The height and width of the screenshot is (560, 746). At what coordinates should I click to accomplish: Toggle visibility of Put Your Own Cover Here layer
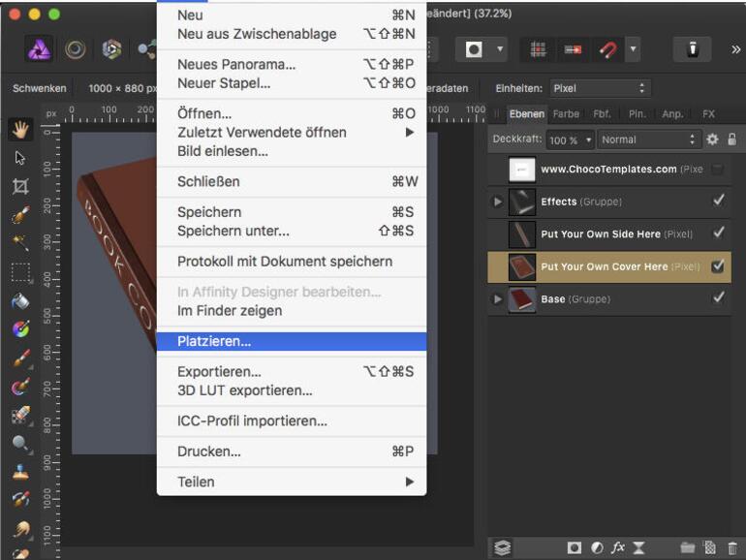tap(718, 266)
